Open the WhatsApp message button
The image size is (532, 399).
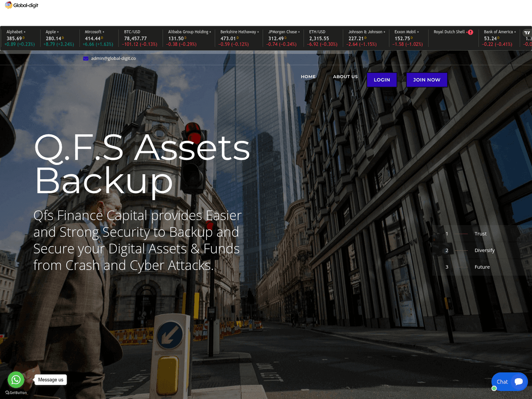(16, 379)
